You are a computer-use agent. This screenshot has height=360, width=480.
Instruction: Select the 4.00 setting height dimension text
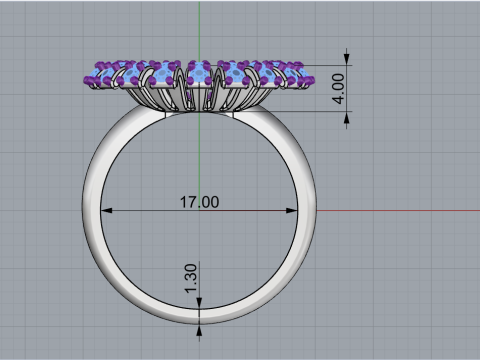pos(338,89)
